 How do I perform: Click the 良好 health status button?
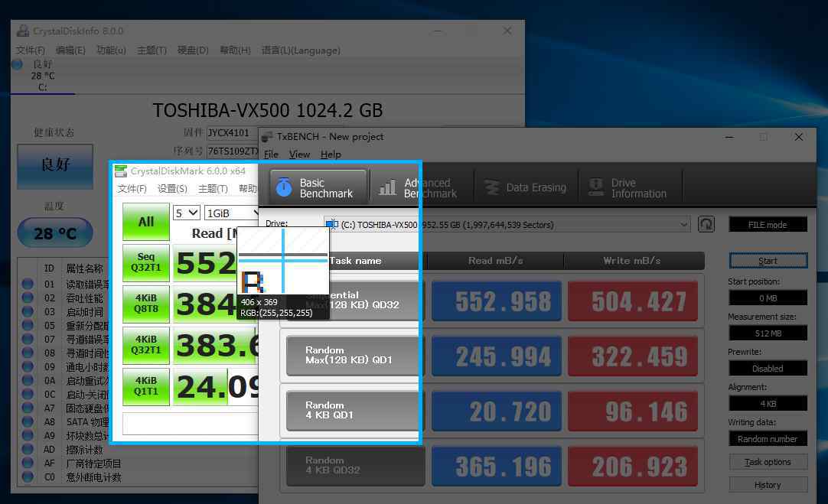(55, 166)
